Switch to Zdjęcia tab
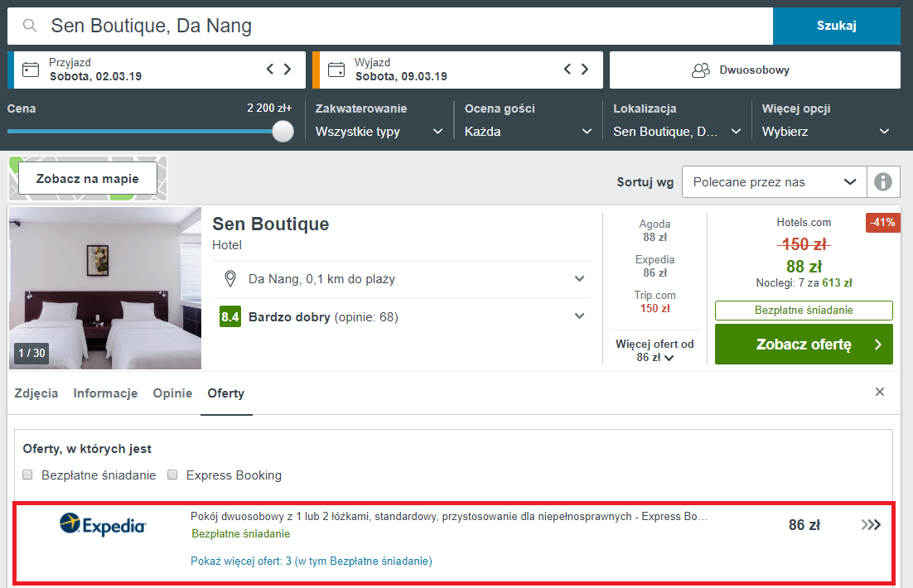Screen dimensions: 913x588 tap(36, 393)
